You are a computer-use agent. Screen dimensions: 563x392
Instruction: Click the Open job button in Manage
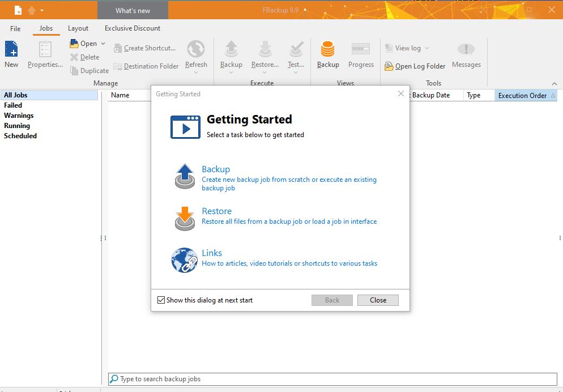[x=84, y=44]
